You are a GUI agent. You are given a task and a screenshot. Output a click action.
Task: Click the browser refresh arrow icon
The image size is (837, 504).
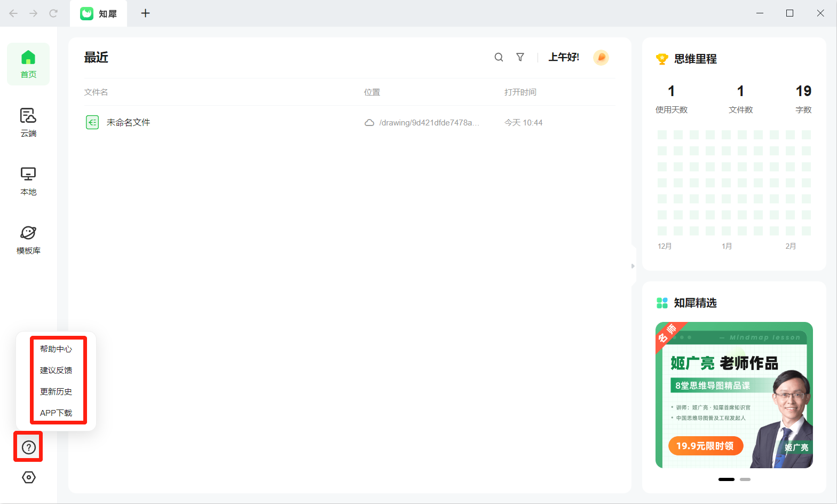pyautogui.click(x=53, y=13)
